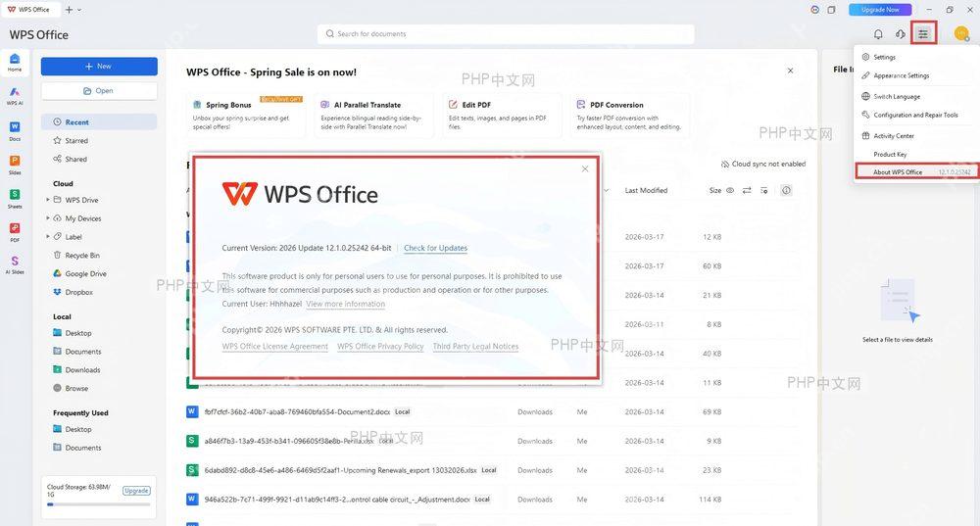Close the About WPS Office dialog
Image resolution: width=980 pixels, height=526 pixels.
pyautogui.click(x=585, y=168)
